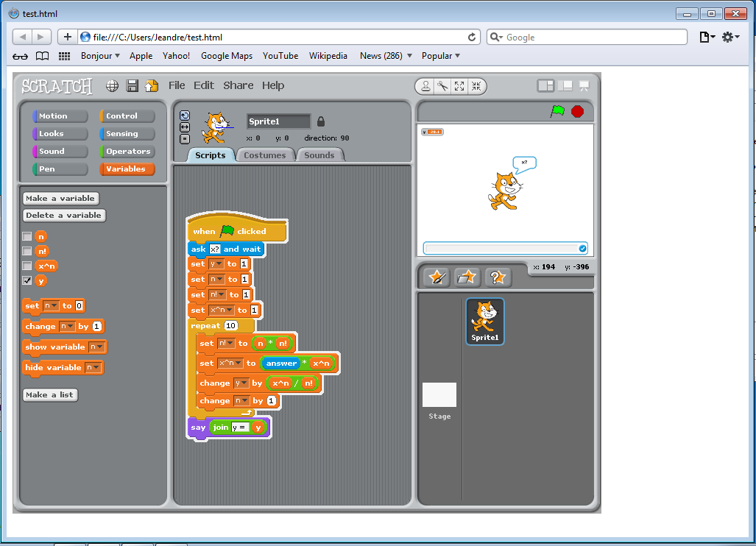Open the Scratch Help menu
Image resolution: width=756 pixels, height=546 pixels.
click(x=273, y=86)
